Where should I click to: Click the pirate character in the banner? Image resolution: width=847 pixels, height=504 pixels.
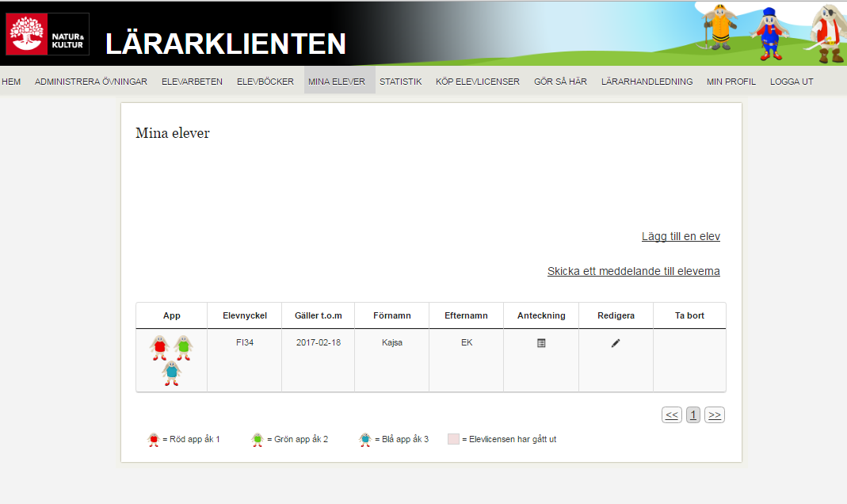point(827,33)
